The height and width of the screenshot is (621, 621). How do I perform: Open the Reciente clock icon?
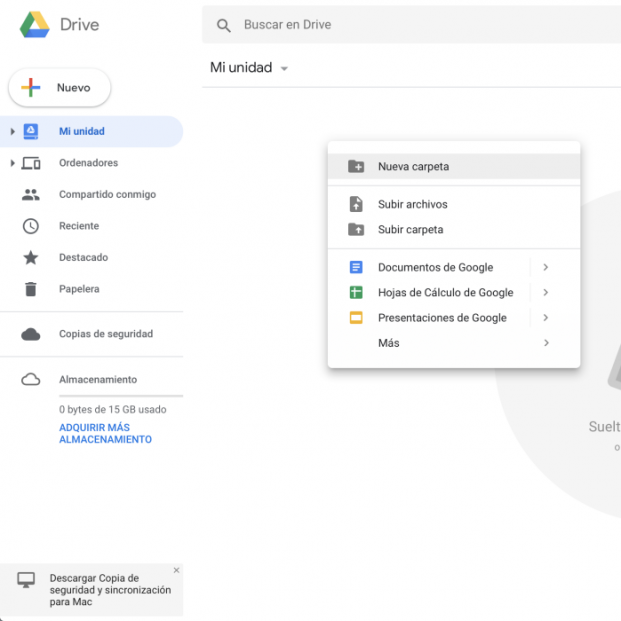click(x=31, y=226)
